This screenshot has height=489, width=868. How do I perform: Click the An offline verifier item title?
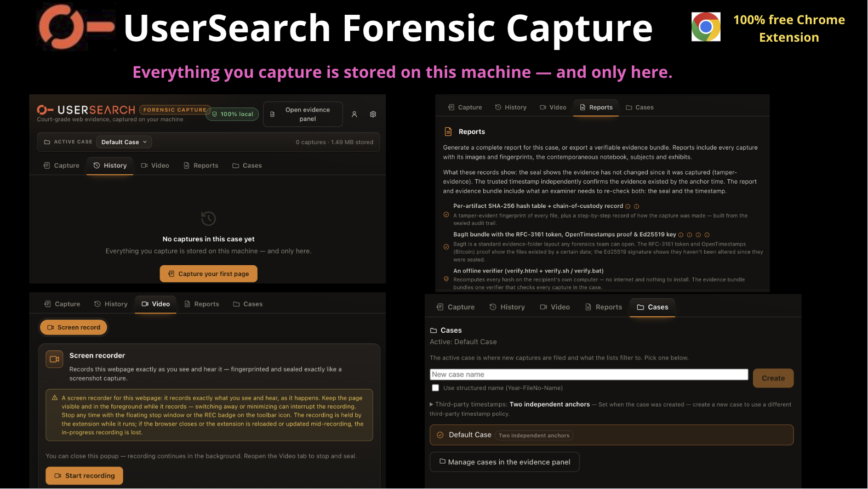[529, 271]
